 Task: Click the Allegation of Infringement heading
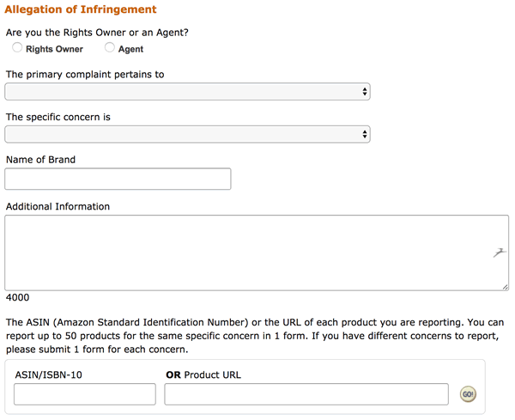point(82,9)
